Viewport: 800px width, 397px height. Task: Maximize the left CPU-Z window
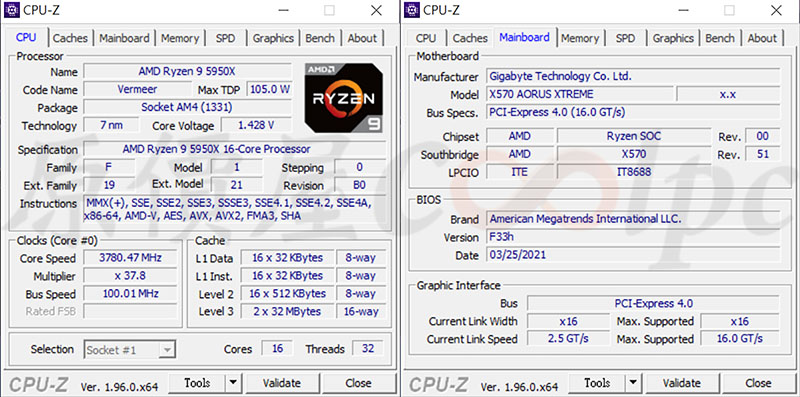(330, 10)
